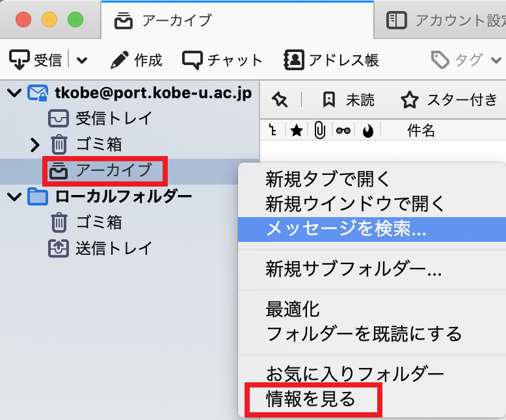Sort by the junk flame column
506x420 pixels.
[368, 131]
